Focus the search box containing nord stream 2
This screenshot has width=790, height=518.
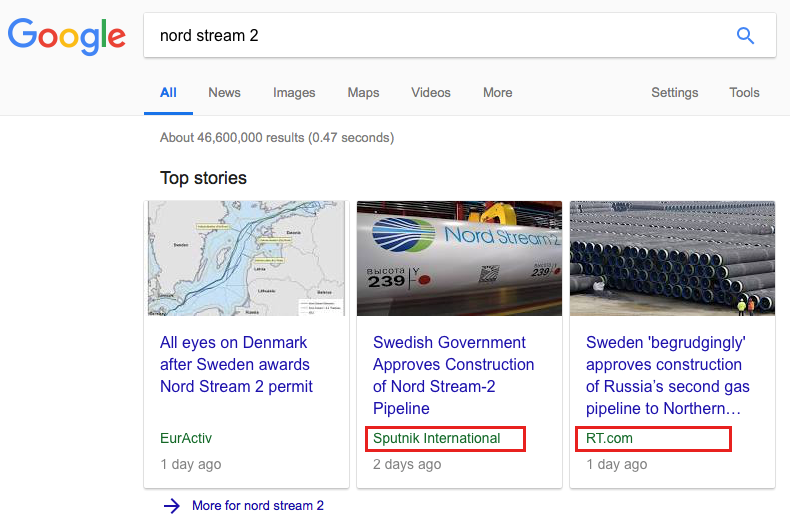459,35
